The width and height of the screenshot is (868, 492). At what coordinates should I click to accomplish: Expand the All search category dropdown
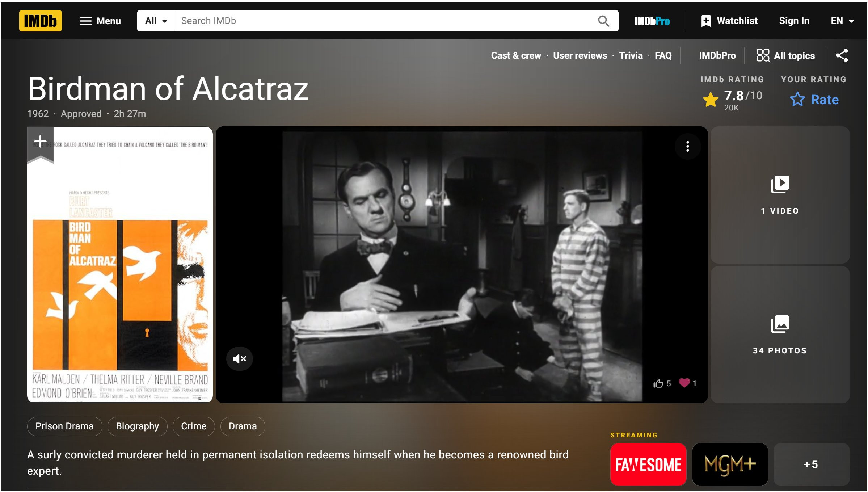point(156,21)
